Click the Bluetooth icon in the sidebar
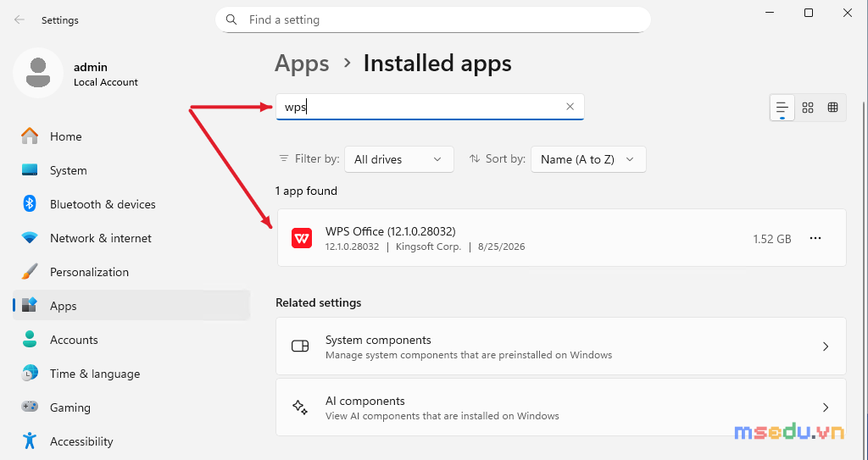 tap(30, 203)
